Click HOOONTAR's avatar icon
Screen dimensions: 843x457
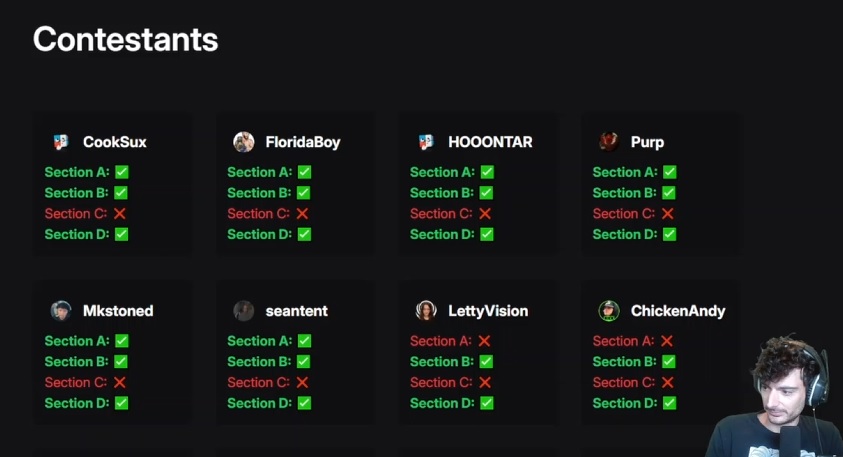426,142
